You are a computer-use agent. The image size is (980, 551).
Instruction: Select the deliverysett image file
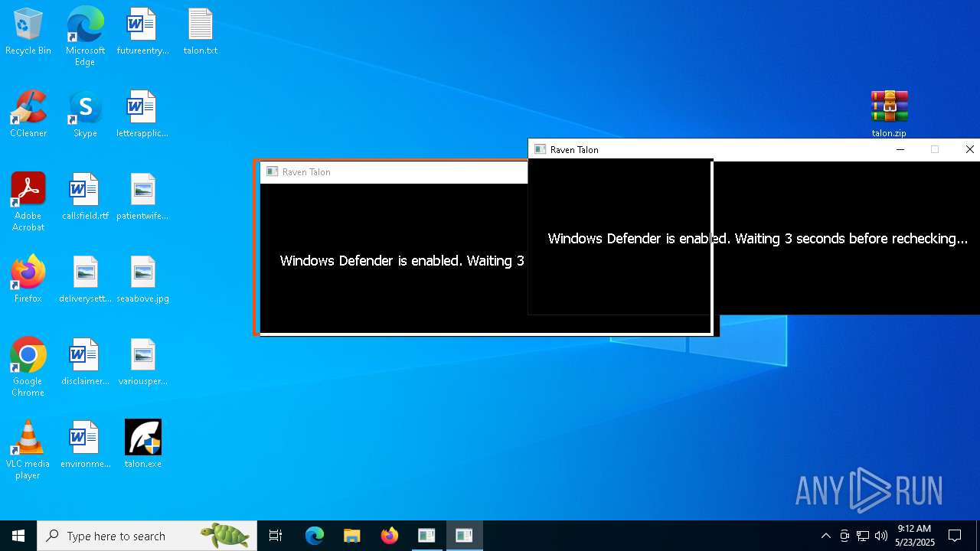85,280
